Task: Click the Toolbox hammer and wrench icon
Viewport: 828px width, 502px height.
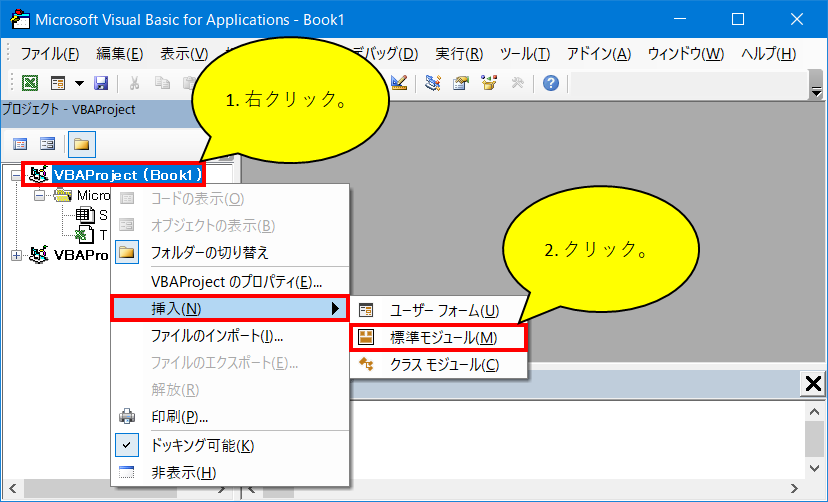Action: point(518,82)
